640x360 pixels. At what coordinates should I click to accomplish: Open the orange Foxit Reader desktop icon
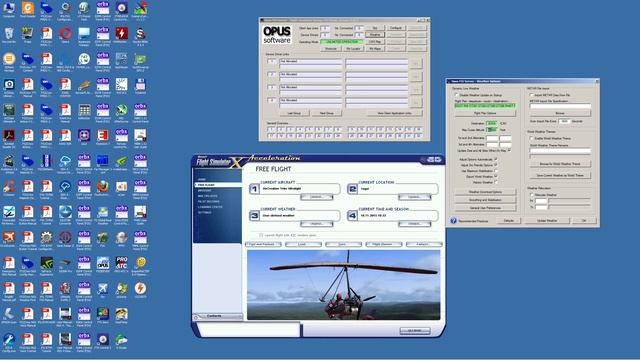(x=28, y=7)
